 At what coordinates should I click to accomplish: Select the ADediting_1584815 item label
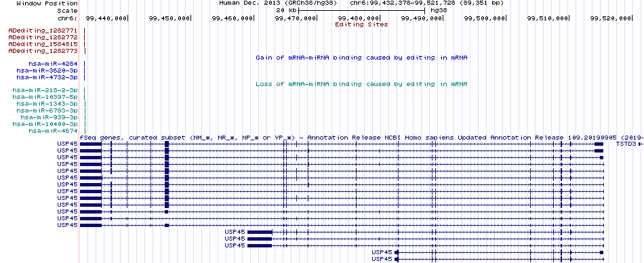click(43, 44)
